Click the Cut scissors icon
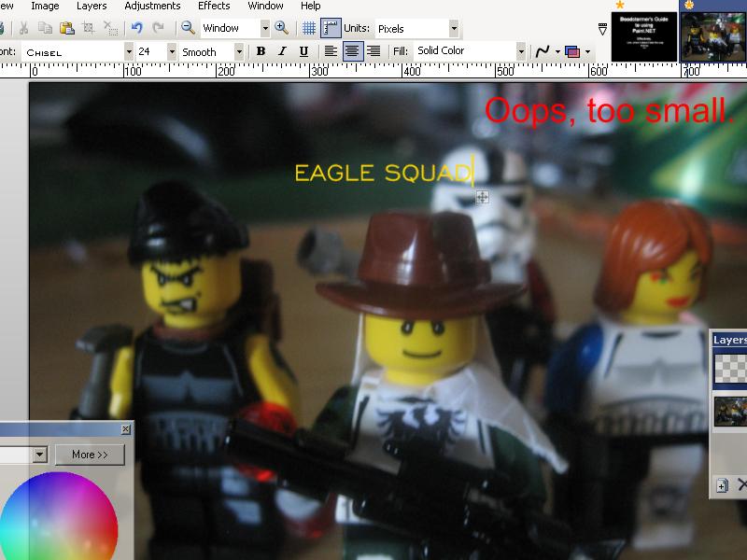747x560 pixels. tap(23, 29)
